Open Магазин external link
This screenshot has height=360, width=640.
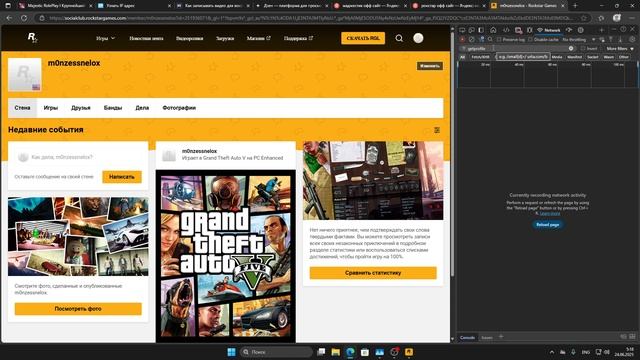(x=258, y=38)
